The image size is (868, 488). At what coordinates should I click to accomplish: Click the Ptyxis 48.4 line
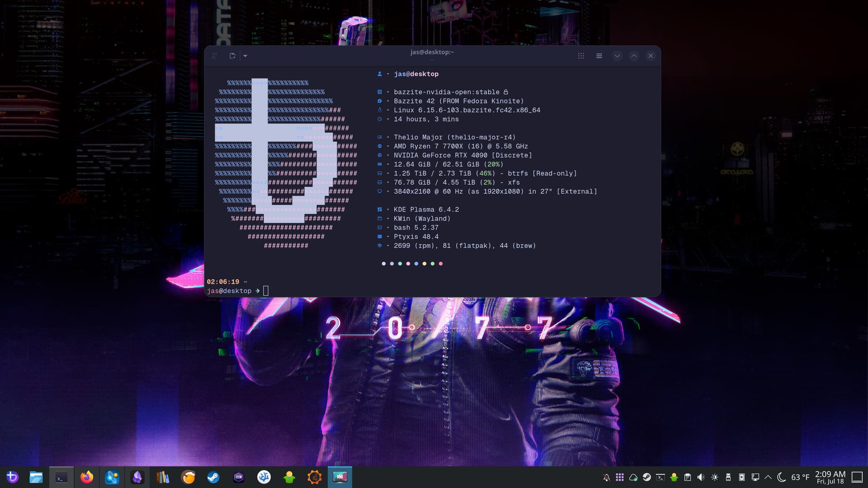(416, 236)
